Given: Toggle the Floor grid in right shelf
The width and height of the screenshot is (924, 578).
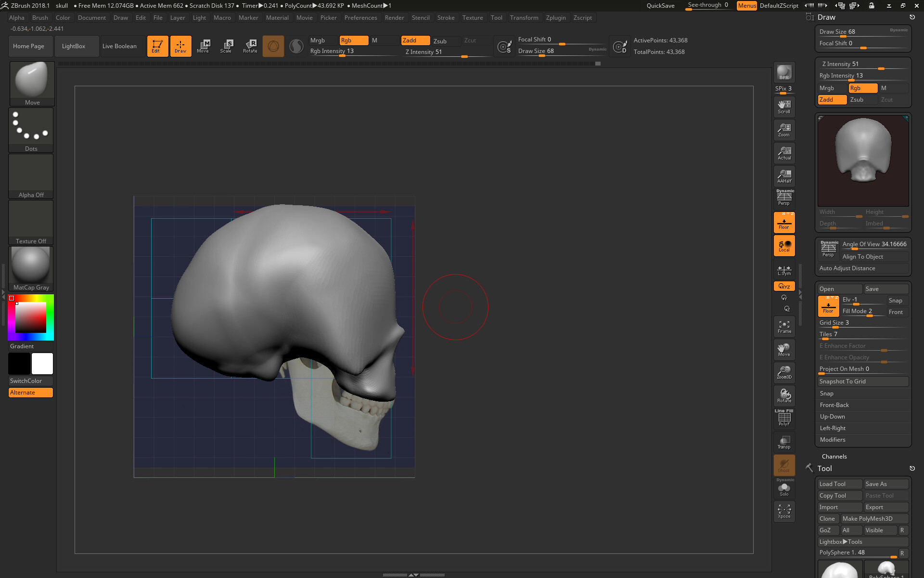Looking at the screenshot, I should tap(784, 223).
